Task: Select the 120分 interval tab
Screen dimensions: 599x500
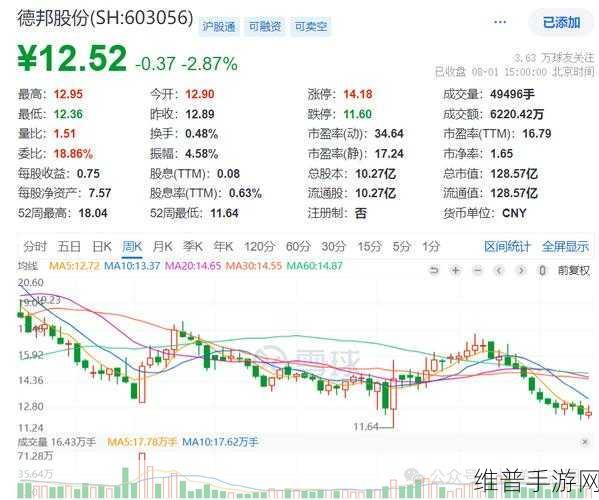Action: click(x=259, y=246)
